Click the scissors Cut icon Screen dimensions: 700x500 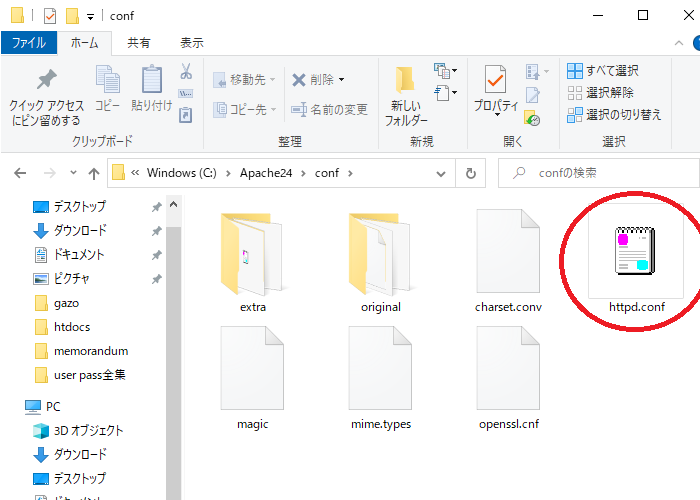186,72
